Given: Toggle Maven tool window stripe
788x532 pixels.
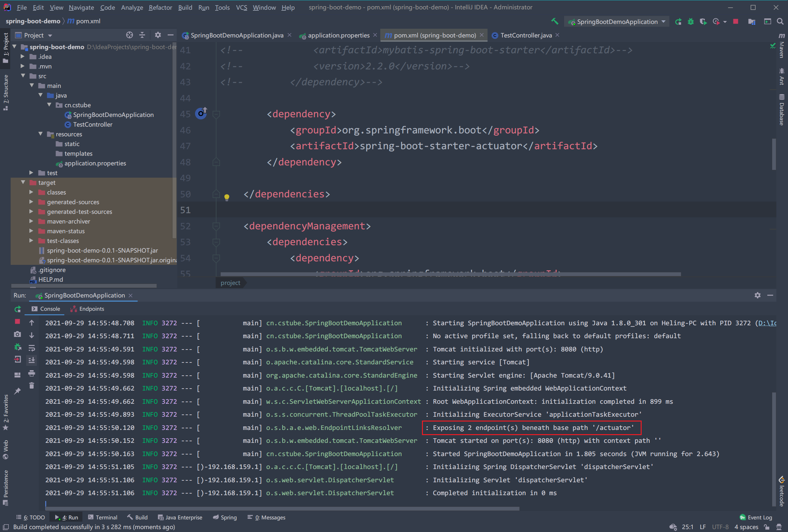Looking at the screenshot, I should (x=782, y=46).
